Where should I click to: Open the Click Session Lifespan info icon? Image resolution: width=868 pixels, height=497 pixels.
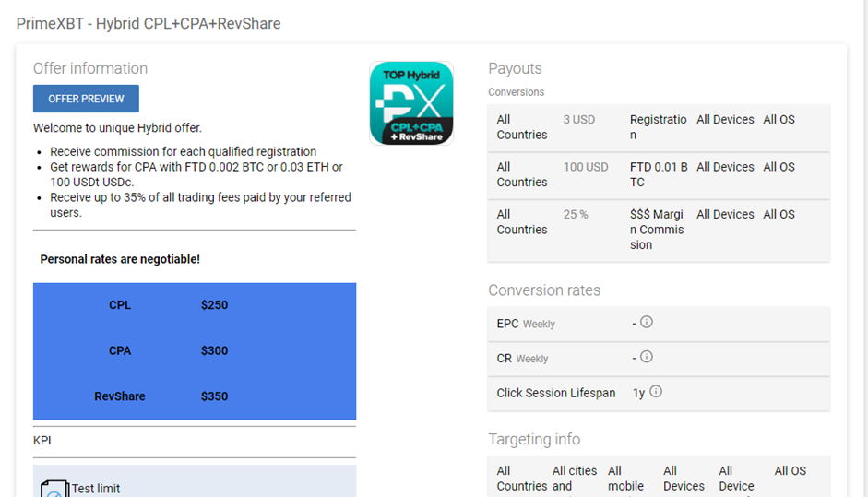click(656, 392)
